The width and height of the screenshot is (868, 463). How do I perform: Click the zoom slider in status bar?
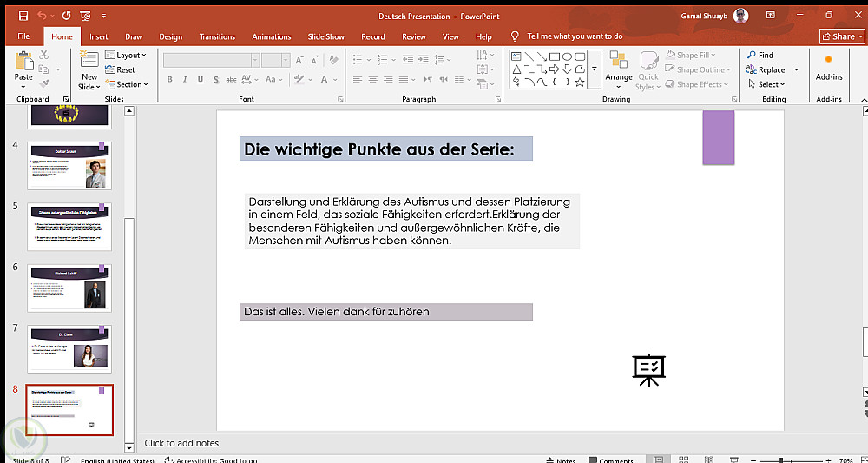[x=781, y=460]
